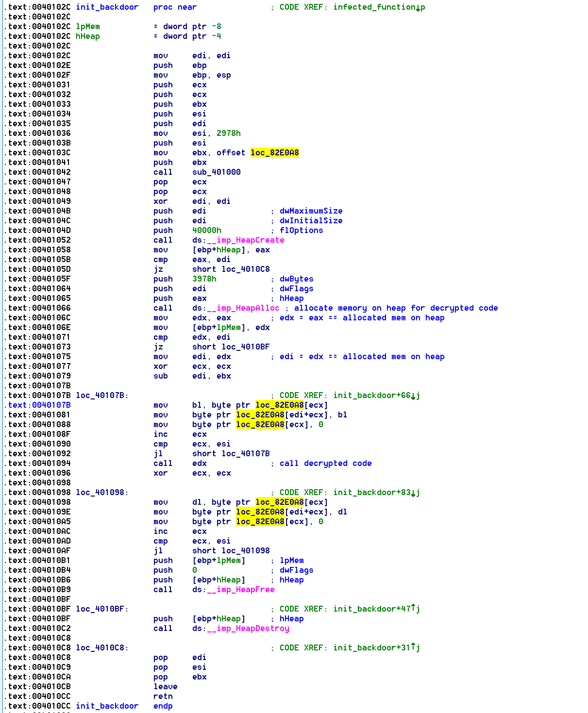Click the sub edi, ebx instruction
The width and height of the screenshot is (588, 713).
click(x=192, y=376)
